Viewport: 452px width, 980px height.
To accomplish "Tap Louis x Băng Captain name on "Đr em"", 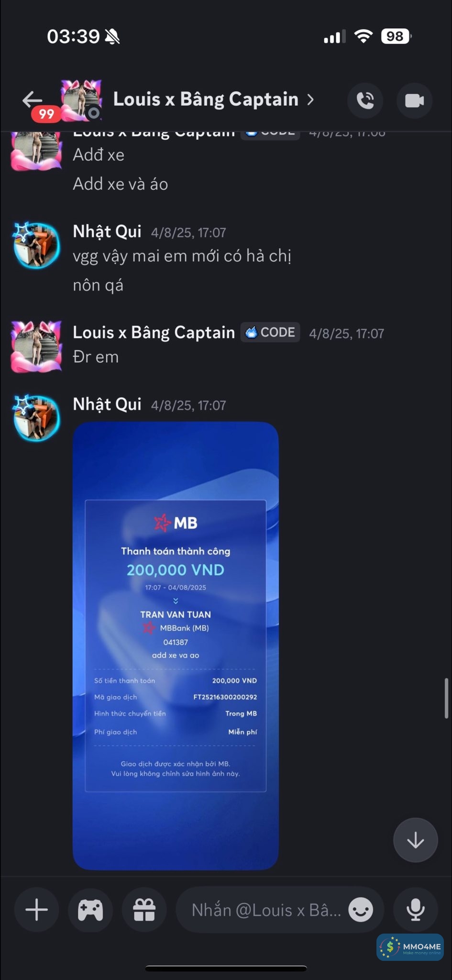I will 154,333.
